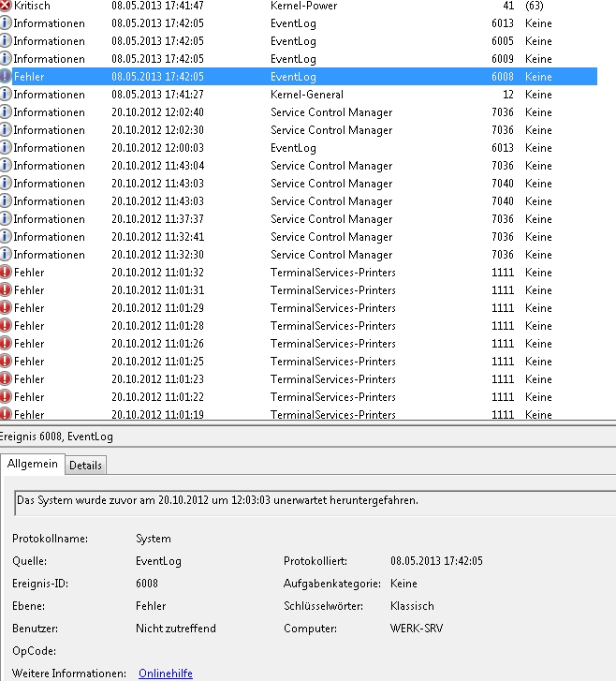616x681 pixels.
Task: Click the Protokollname value 'System'
Action: tap(154, 539)
